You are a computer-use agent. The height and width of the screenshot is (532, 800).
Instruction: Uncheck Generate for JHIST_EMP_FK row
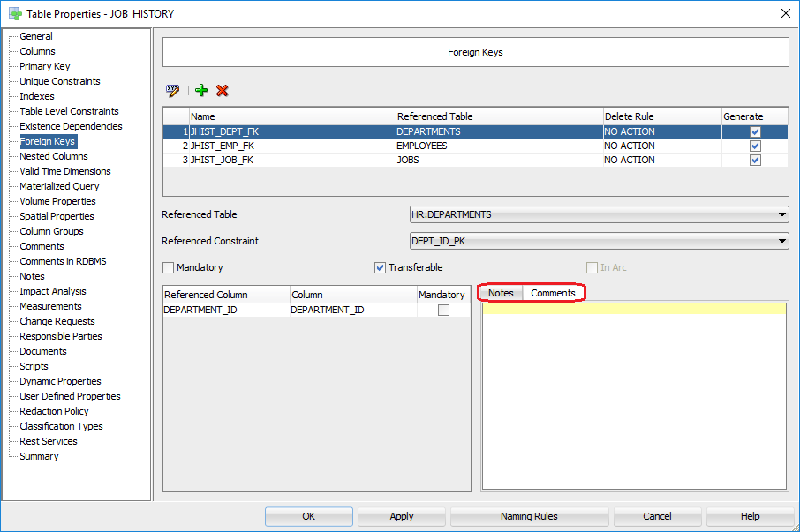pos(755,145)
